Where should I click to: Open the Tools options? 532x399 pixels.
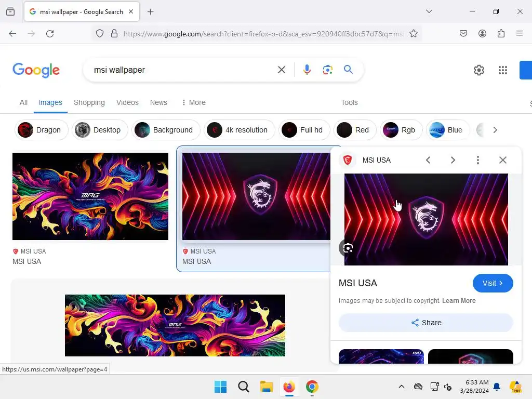[x=349, y=102]
